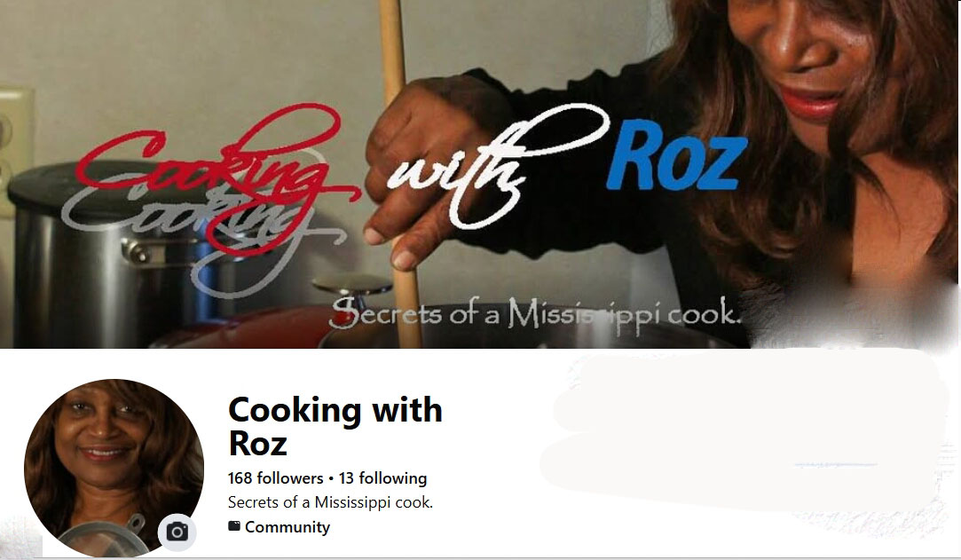Click the separator dot between followers and following
The width and height of the screenshot is (961, 560).
coord(331,478)
